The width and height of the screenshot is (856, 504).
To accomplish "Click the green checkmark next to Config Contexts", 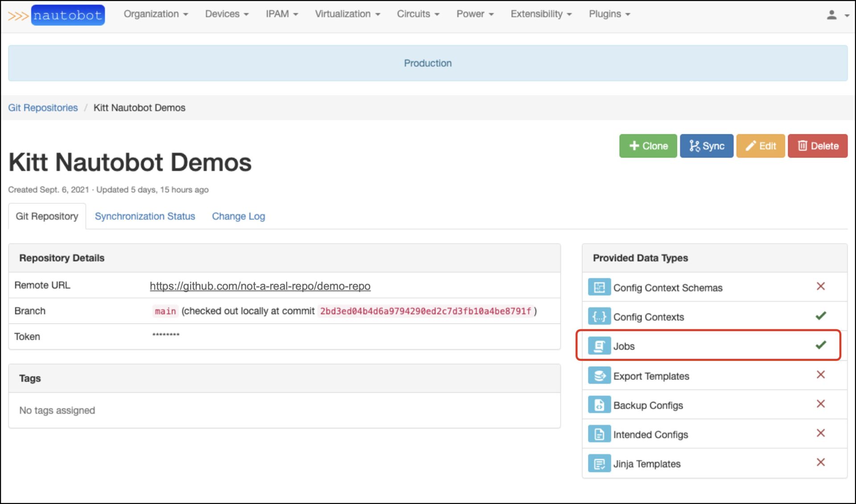I will (820, 316).
